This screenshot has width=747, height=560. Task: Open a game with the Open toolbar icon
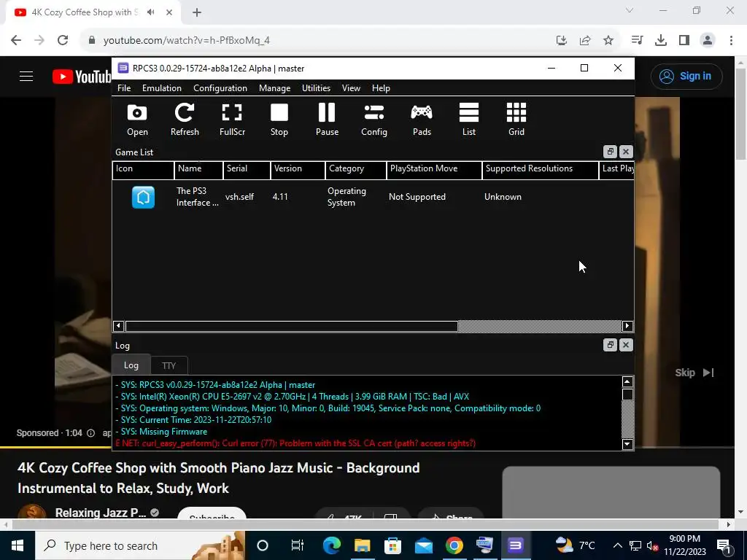point(137,120)
